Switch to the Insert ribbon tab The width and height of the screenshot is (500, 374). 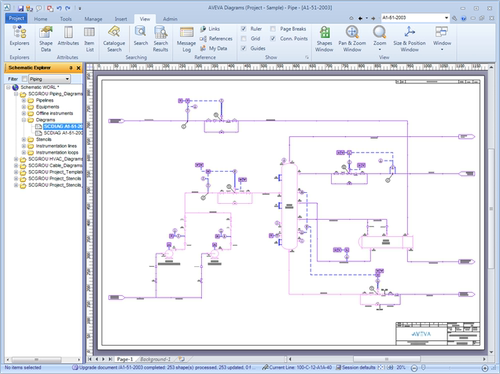[121, 19]
